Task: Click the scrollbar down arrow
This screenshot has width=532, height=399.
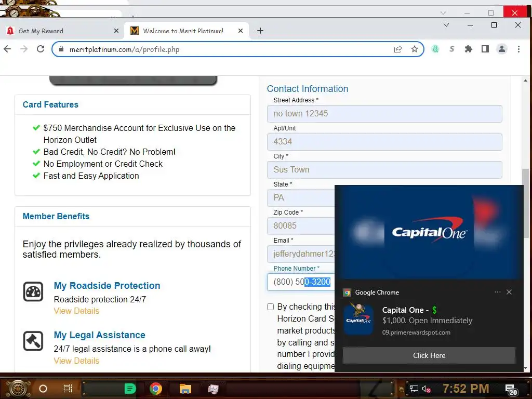Action: coord(526,368)
